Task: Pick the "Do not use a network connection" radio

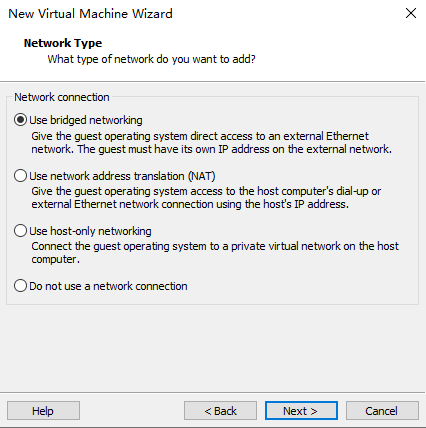Action: pos(20,286)
